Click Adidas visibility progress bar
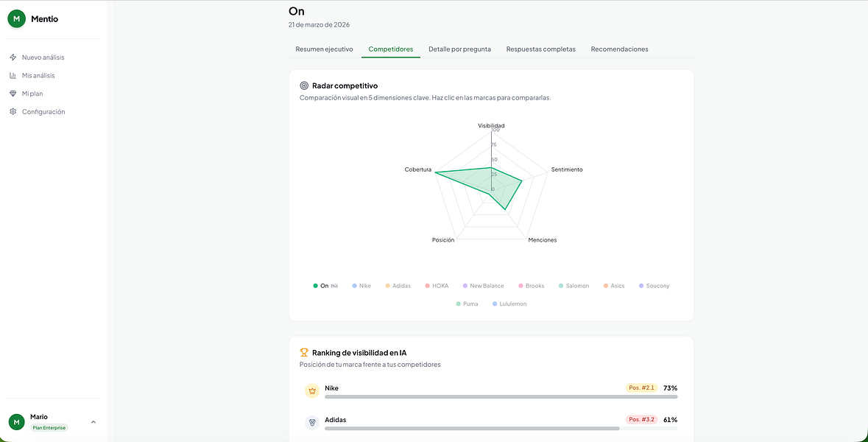 501,428
